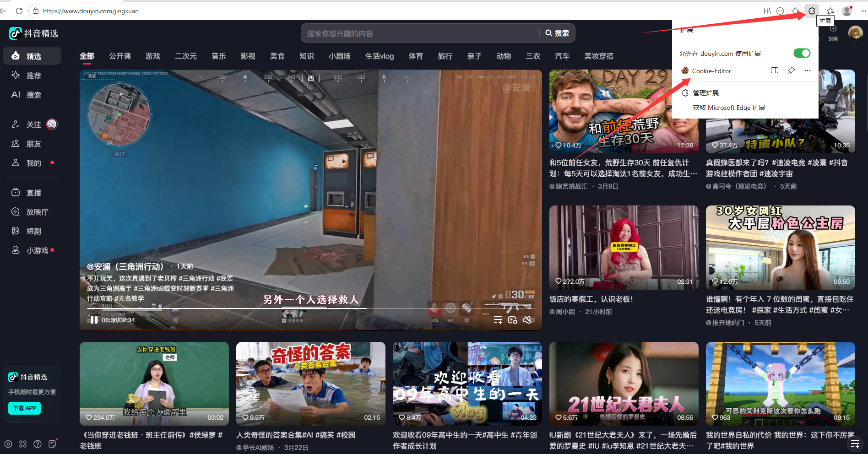Enter picture-in-picture mode on the video
868x454 pixels.
(512, 320)
